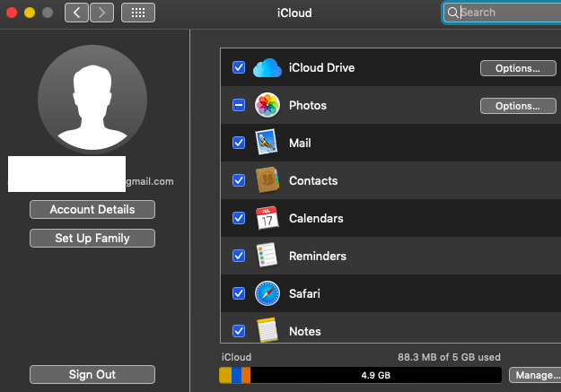Go back with the left arrow
This screenshot has width=561, height=392.
coord(76,13)
